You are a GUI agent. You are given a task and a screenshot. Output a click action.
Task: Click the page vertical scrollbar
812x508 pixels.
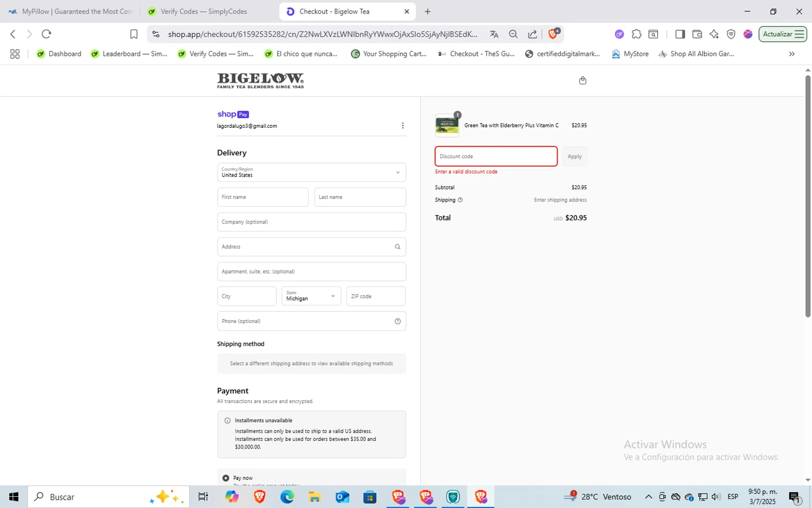click(808, 195)
